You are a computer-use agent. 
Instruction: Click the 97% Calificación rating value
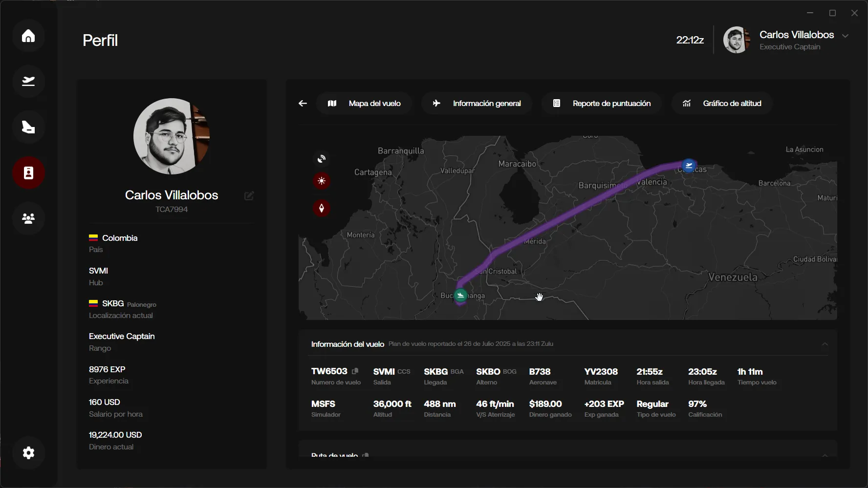698,404
